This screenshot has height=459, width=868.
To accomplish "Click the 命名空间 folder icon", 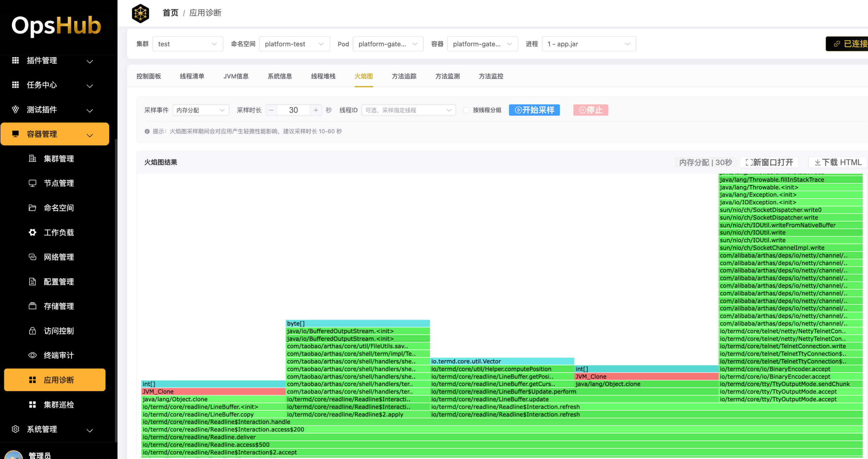I will (32, 208).
